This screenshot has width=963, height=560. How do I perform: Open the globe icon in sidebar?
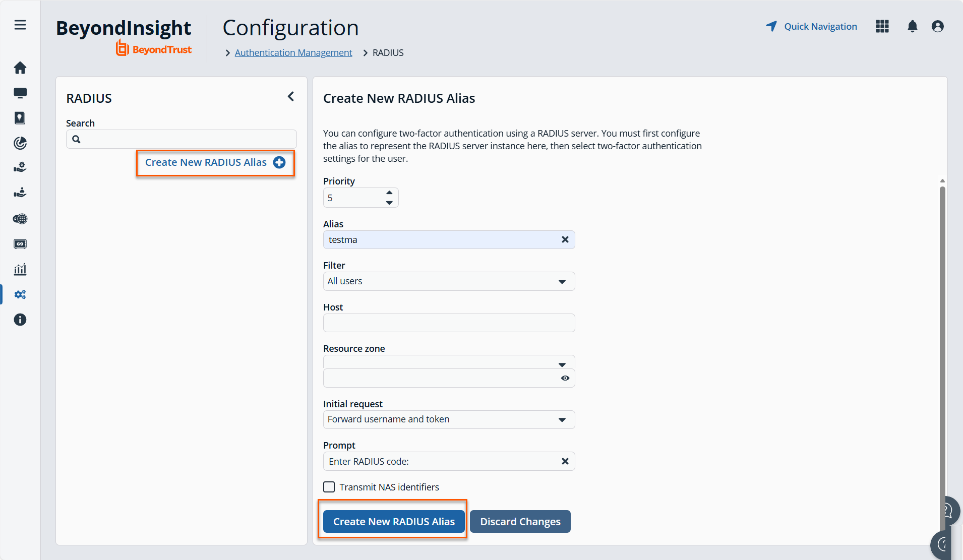(x=20, y=219)
